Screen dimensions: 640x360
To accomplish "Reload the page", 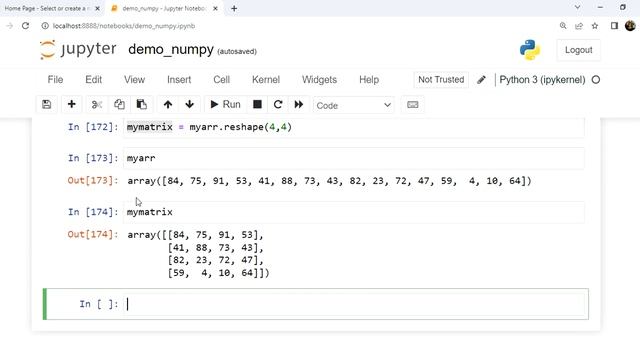I will click(x=25, y=26).
